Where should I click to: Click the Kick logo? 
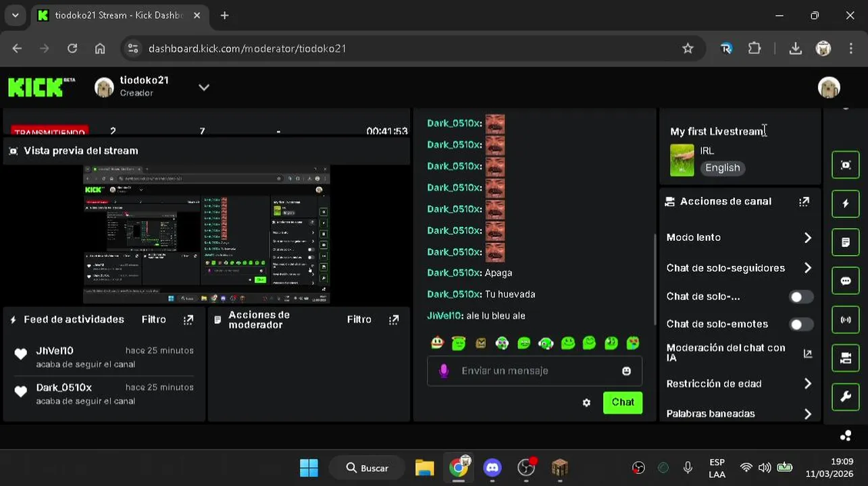tap(41, 87)
